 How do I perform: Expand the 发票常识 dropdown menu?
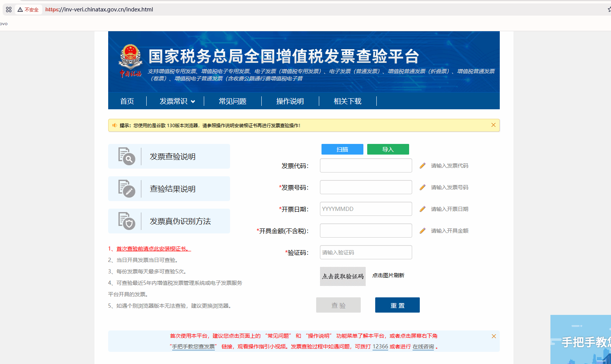[177, 101]
